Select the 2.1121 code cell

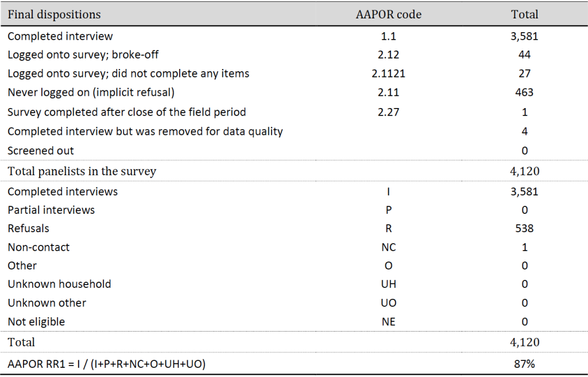click(388, 74)
